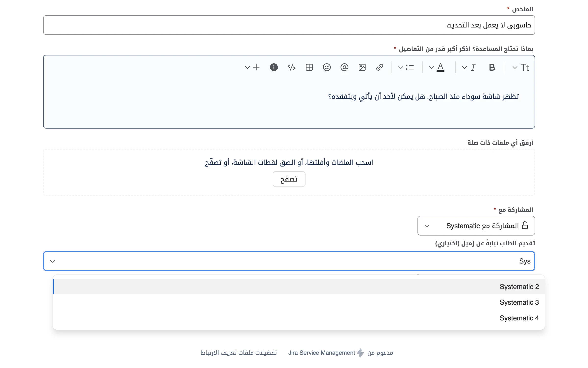Screen dimensions: 588x368
Task: Choose the text color tool
Action: tap(440, 67)
